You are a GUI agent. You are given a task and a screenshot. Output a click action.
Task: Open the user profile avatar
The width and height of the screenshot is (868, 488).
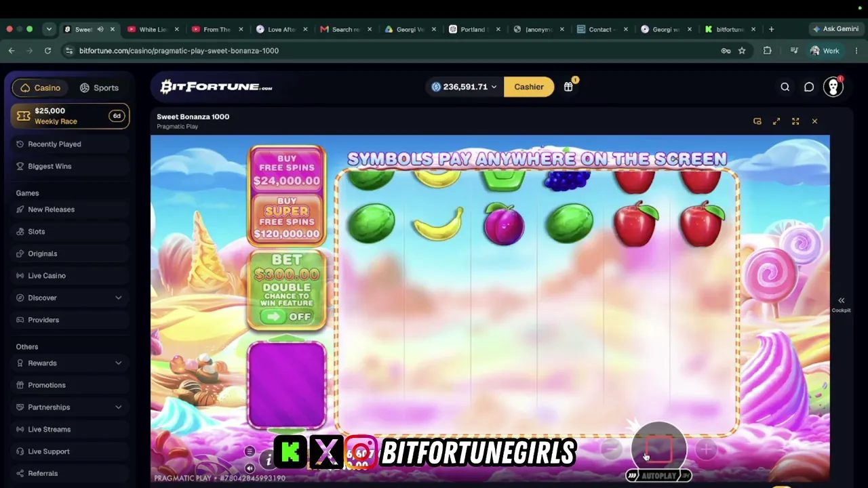(833, 87)
